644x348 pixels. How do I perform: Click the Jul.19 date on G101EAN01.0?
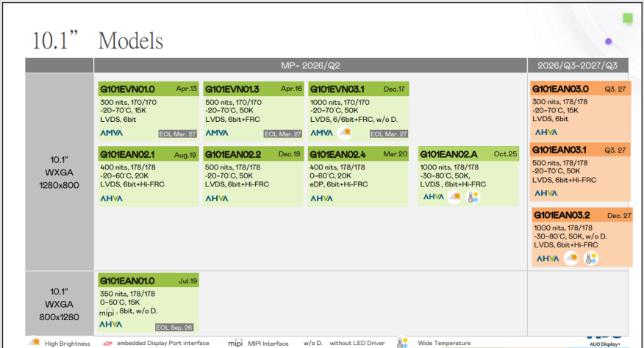[187, 281]
